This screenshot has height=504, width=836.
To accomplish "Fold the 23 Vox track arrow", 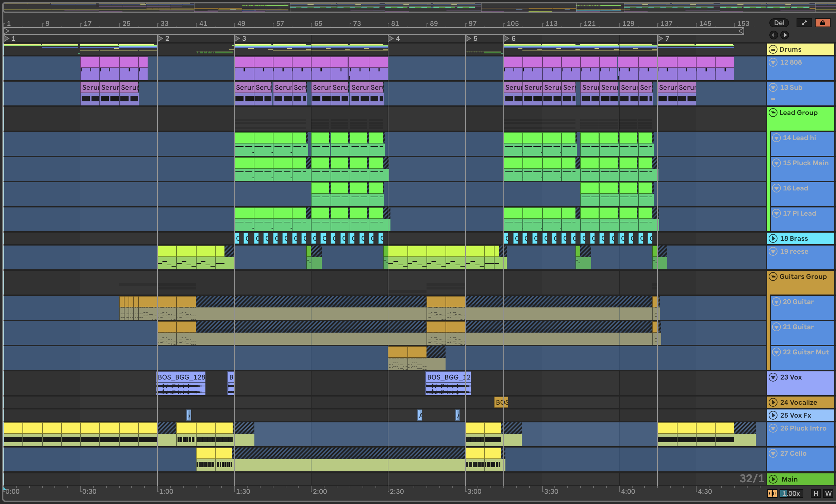I will pyautogui.click(x=773, y=377).
